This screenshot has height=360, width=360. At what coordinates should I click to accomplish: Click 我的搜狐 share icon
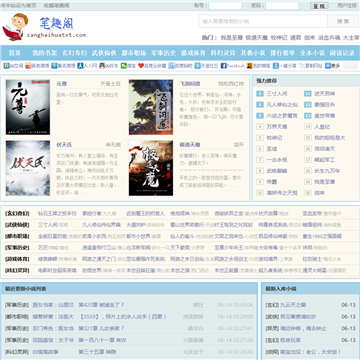pos(250,66)
